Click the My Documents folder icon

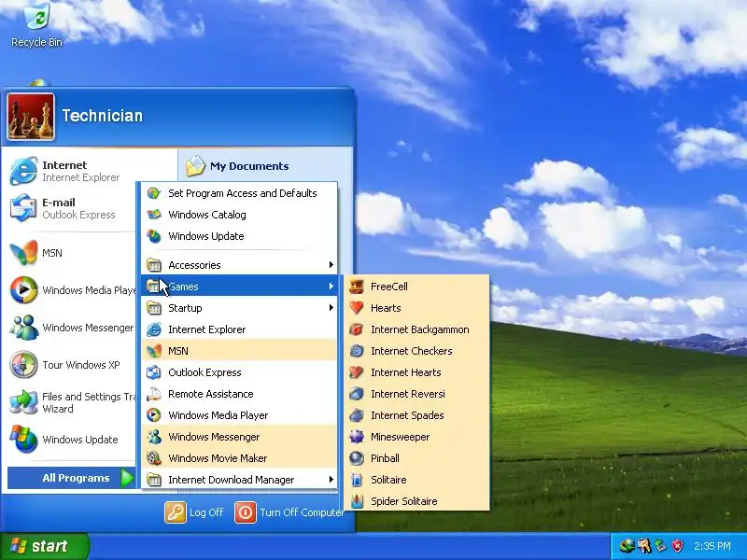pos(195,166)
